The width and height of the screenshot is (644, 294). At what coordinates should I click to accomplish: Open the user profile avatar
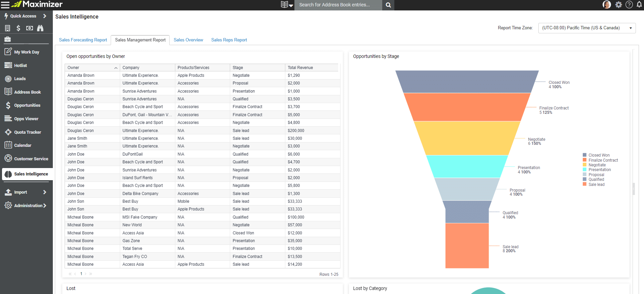pos(607,5)
